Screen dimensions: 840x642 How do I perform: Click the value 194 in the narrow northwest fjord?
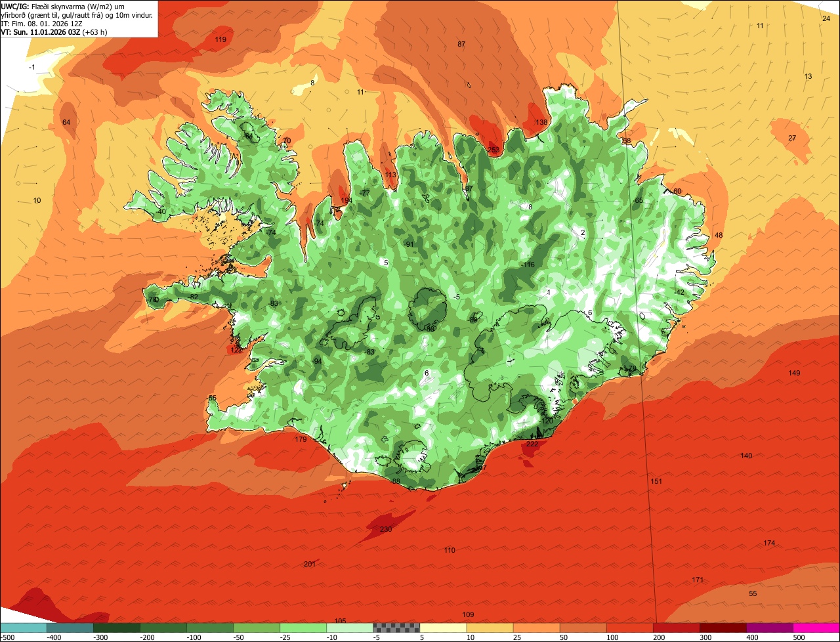tap(346, 200)
